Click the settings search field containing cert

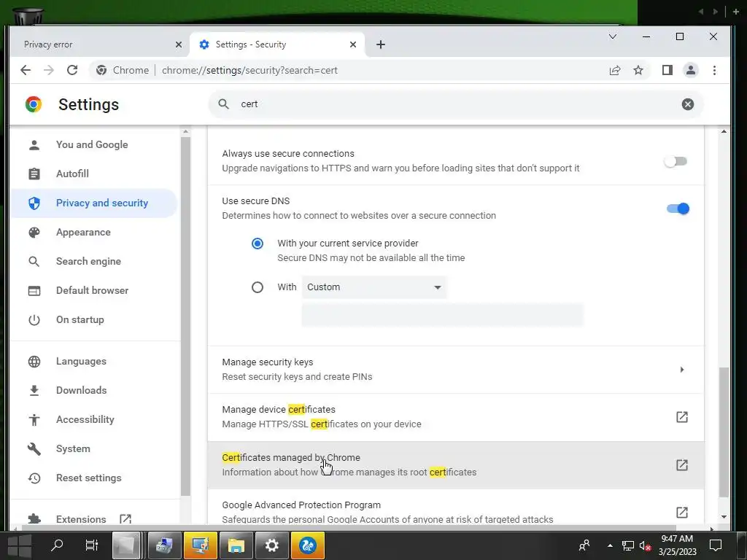pos(456,104)
